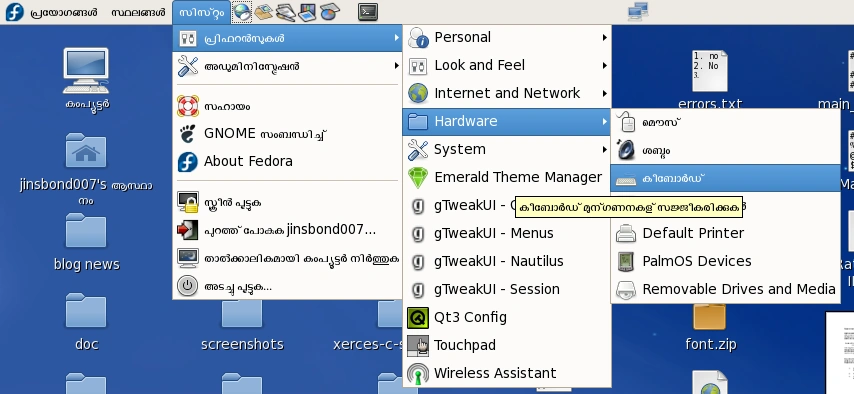This screenshot has width=854, height=394.
Task: Click the Qt3 Config icon
Action: [418, 317]
